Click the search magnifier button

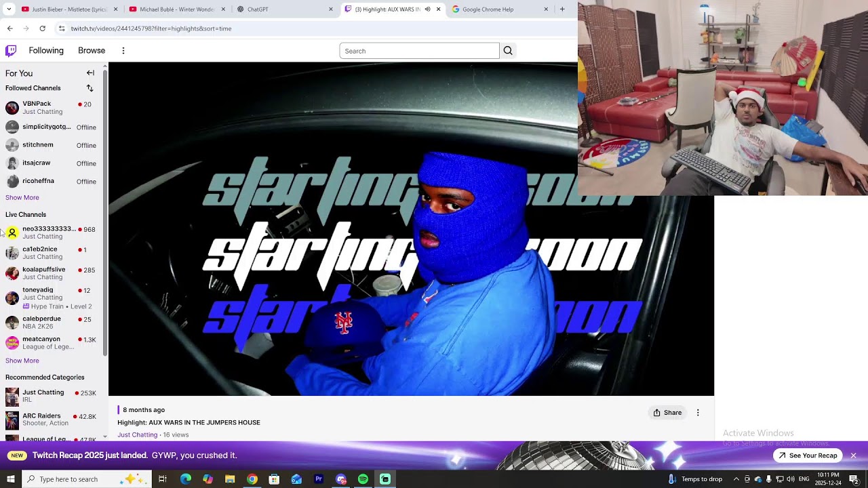pyautogui.click(x=508, y=51)
